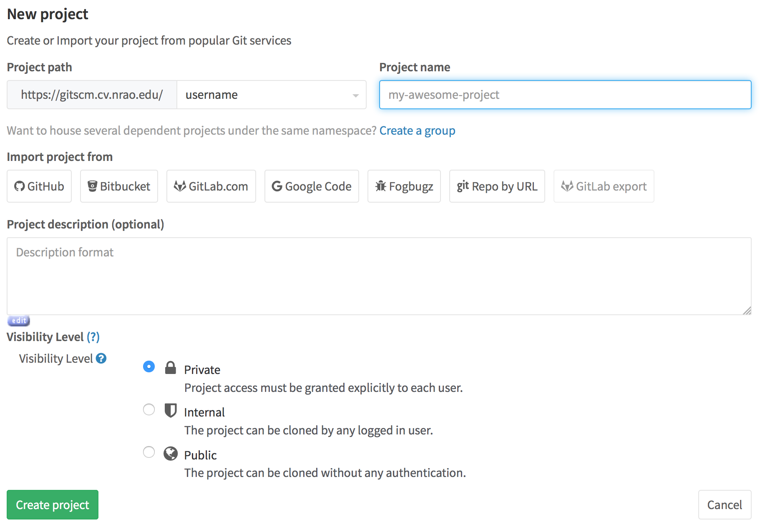Choose the Internal visibility radio button
Screen dimensions: 760x532
pyautogui.click(x=149, y=410)
